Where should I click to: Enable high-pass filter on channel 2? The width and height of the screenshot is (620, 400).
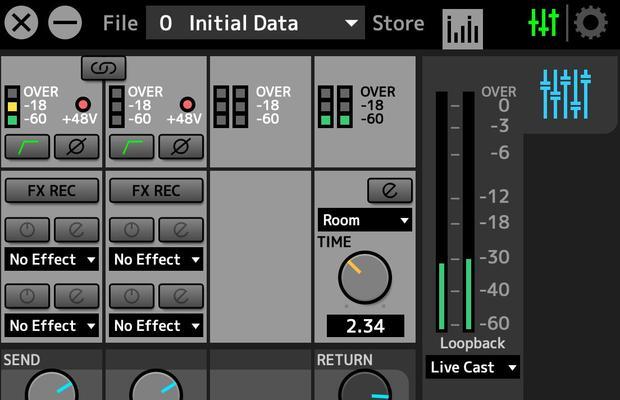coord(132,147)
